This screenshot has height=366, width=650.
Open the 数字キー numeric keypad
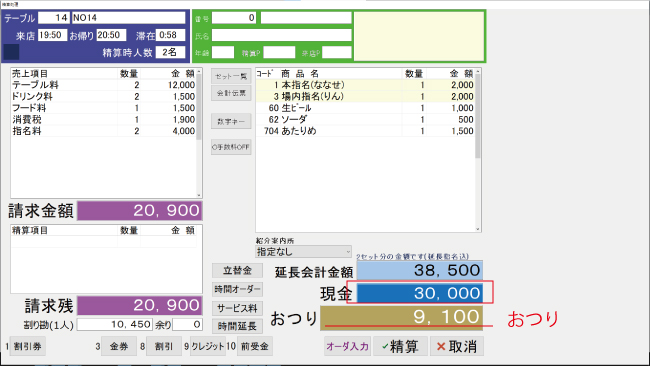click(231, 121)
